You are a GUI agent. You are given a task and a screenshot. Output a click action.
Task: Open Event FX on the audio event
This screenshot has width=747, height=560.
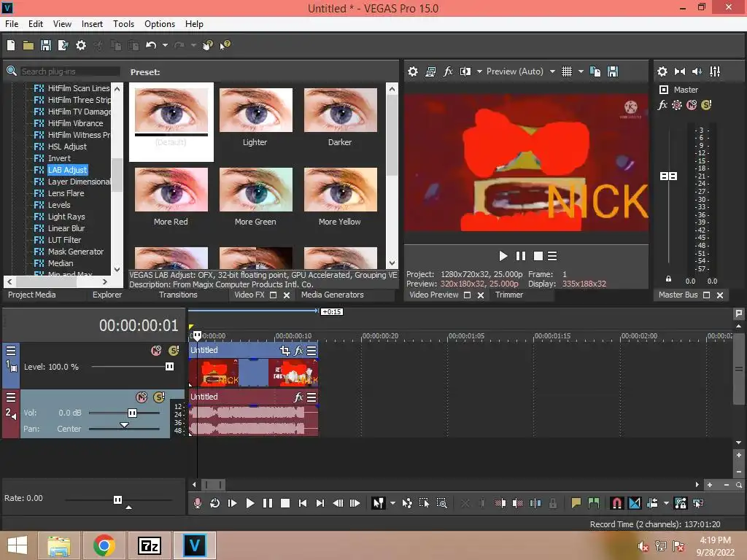[x=298, y=397]
